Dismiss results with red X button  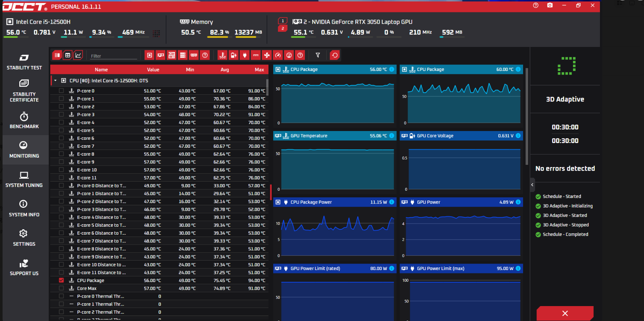(565, 313)
